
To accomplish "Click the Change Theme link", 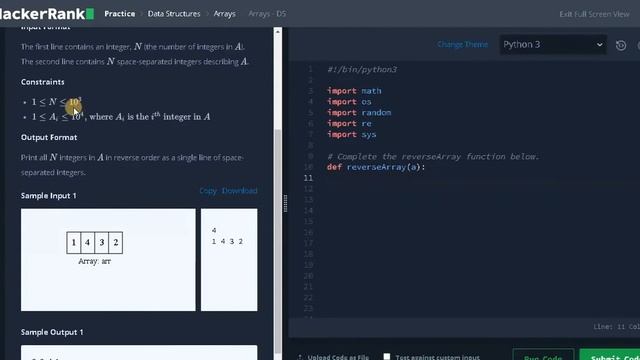I will pos(462,44).
